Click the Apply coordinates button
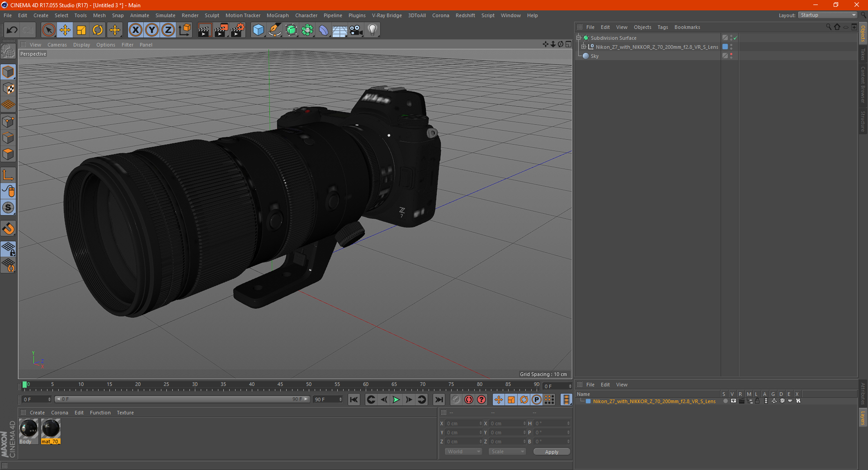This screenshot has width=868, height=470. pos(552,451)
